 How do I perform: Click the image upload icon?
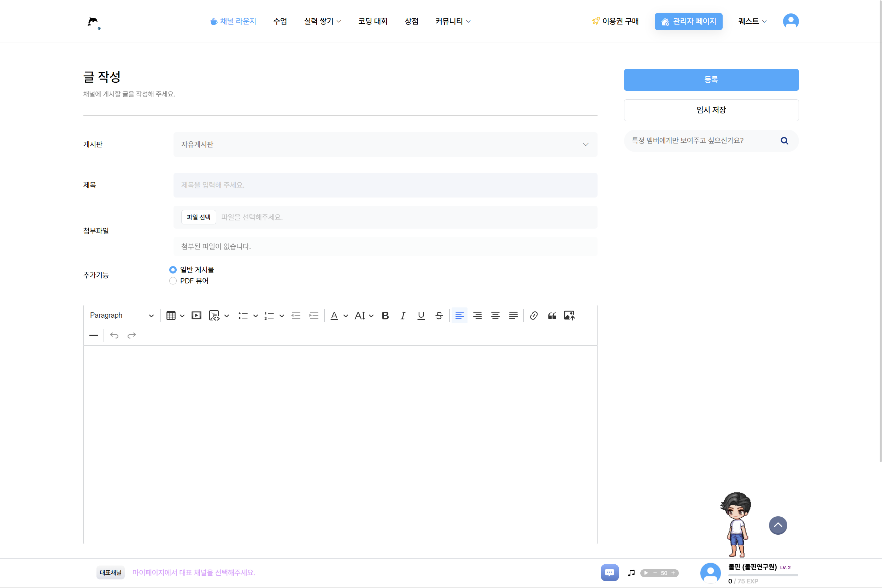(569, 316)
